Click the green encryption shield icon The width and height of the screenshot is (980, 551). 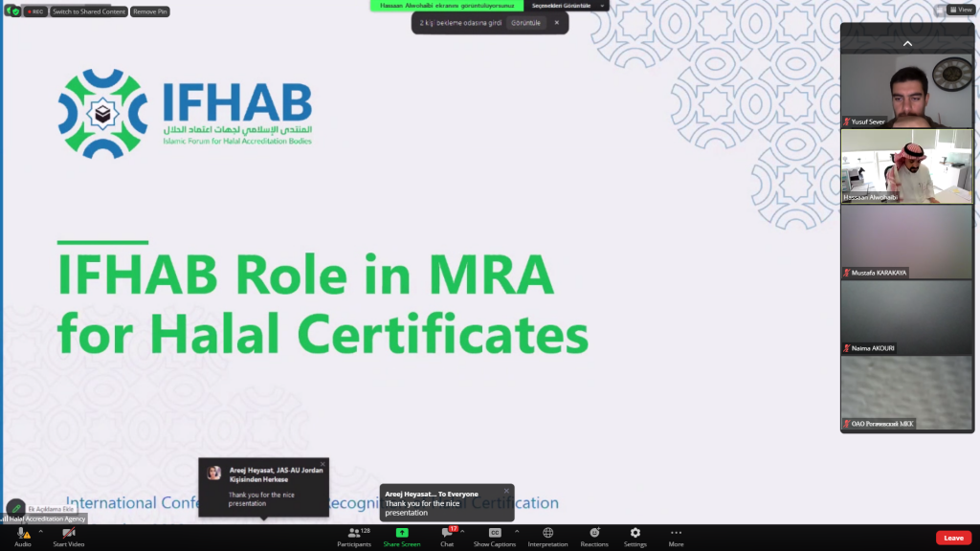15,11
